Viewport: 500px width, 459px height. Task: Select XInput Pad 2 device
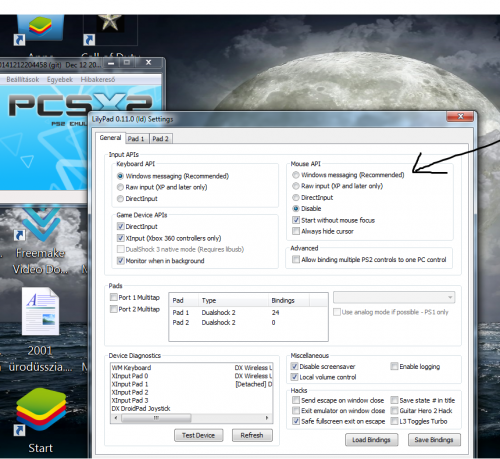(130, 392)
